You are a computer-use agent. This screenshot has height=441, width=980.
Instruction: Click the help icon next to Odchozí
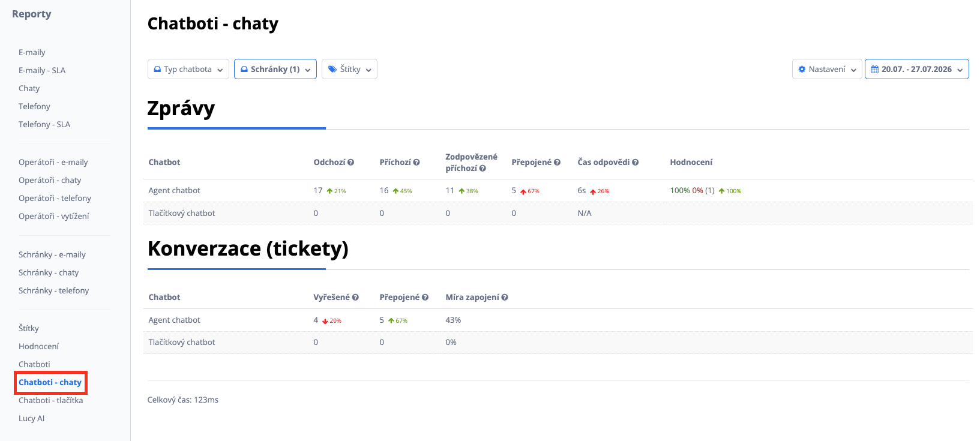pyautogui.click(x=351, y=162)
